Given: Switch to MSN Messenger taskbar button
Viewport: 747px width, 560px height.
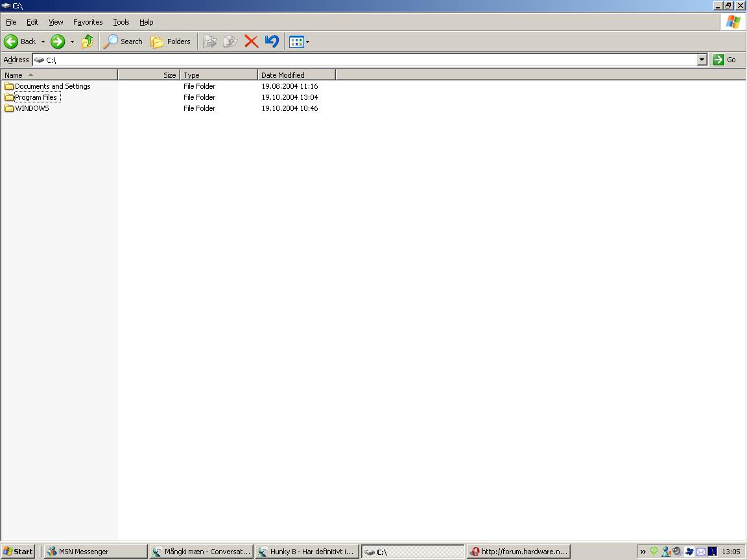Looking at the screenshot, I should (x=96, y=552).
